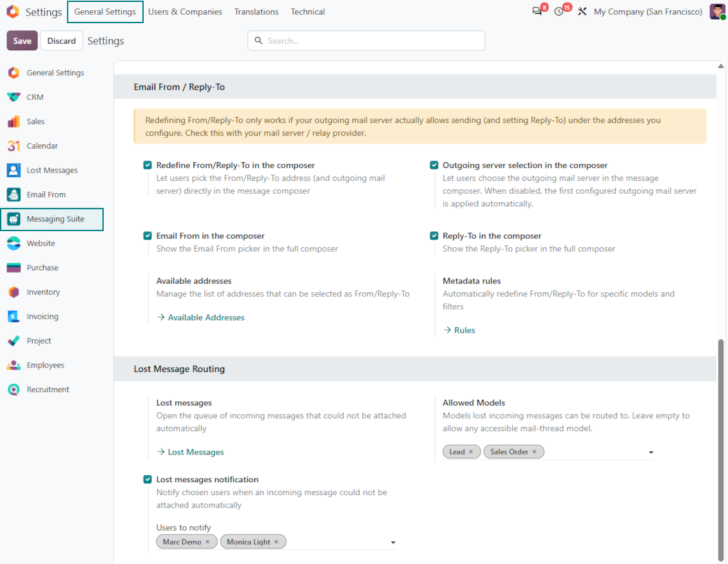Select the Sales bar-chart icon
The height and width of the screenshot is (564, 728).
[x=14, y=122]
